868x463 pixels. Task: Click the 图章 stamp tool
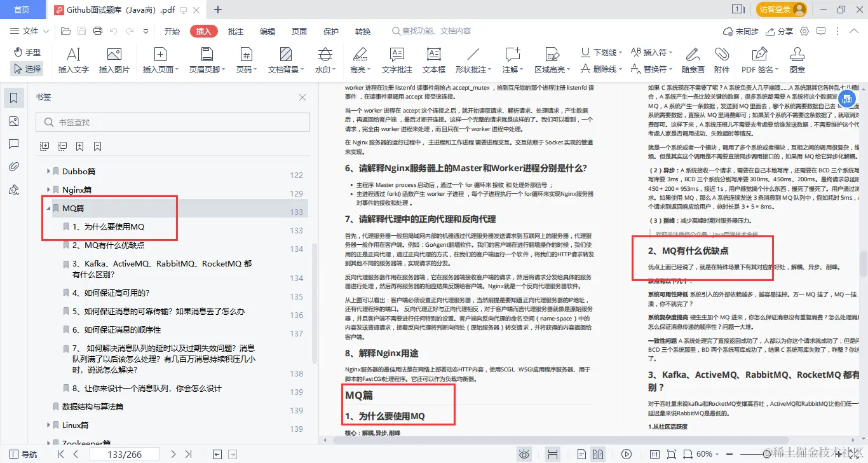[797, 60]
